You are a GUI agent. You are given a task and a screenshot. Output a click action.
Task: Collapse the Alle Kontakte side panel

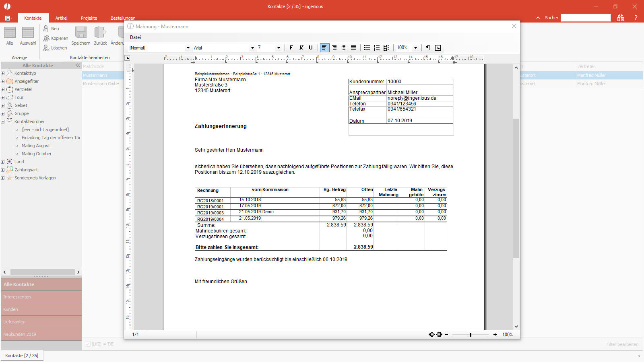click(78, 66)
